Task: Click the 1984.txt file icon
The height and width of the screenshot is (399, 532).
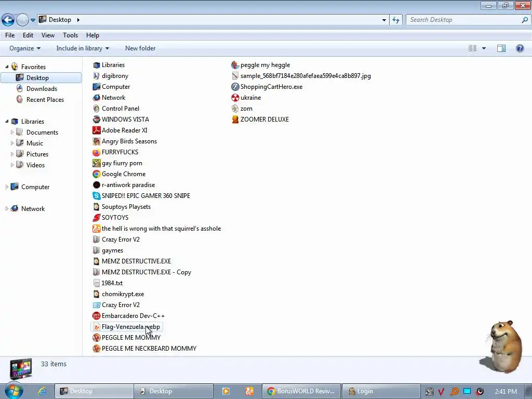Action: pyautogui.click(x=96, y=283)
